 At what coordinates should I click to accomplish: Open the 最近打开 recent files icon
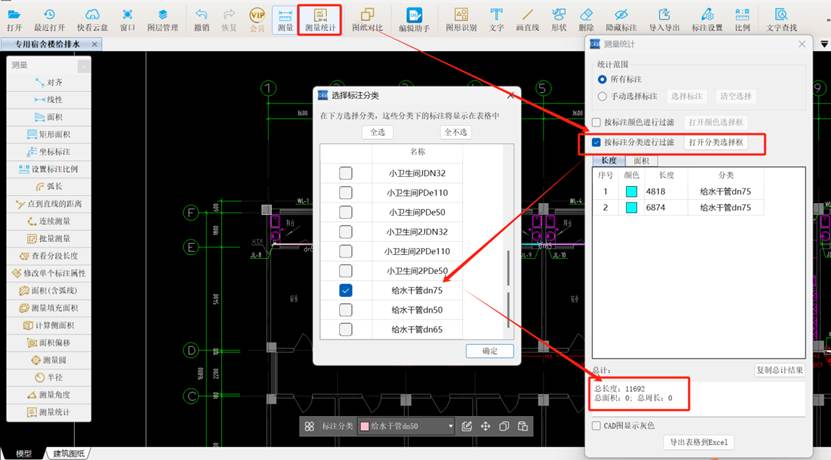tap(49, 20)
